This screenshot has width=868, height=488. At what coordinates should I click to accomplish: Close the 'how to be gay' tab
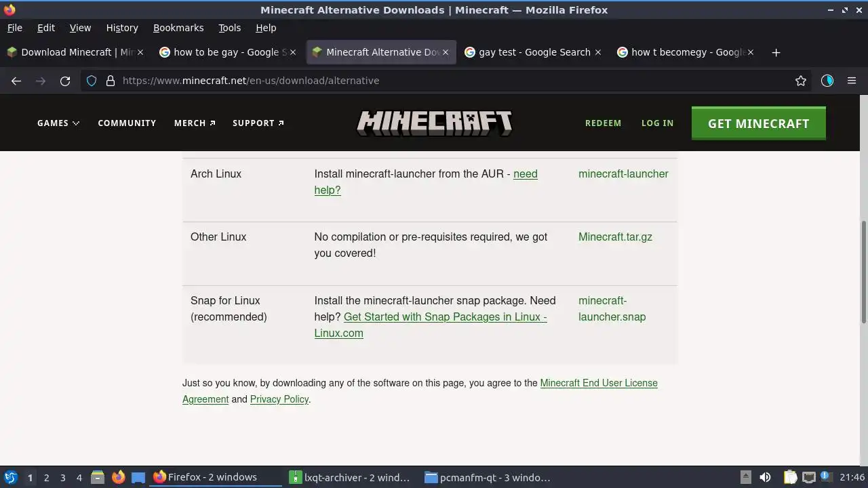pos(293,52)
